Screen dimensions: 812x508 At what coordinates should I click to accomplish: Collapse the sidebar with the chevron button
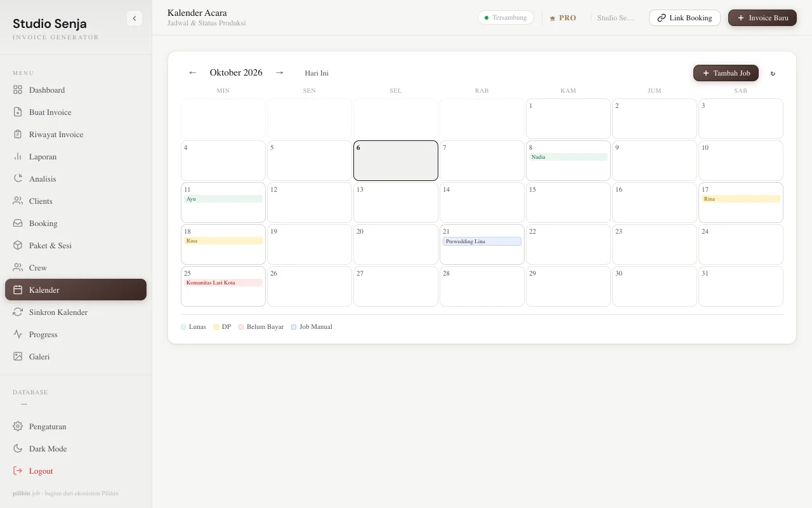134,18
